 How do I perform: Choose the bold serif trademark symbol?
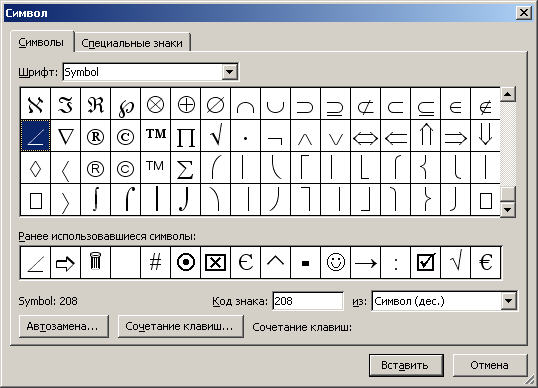click(x=155, y=136)
